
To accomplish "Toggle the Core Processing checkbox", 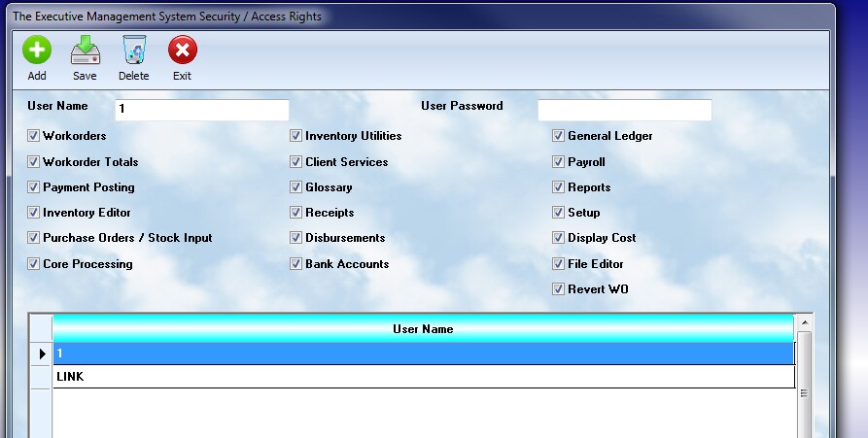I will [x=34, y=264].
